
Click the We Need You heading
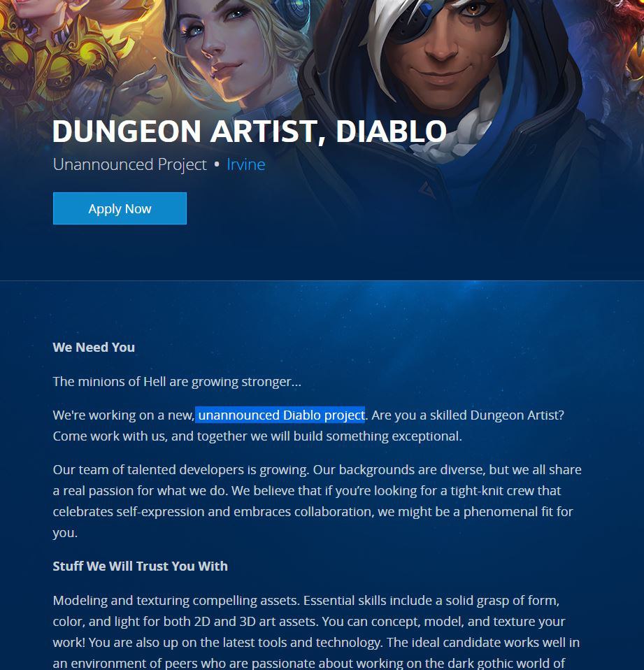(94, 348)
